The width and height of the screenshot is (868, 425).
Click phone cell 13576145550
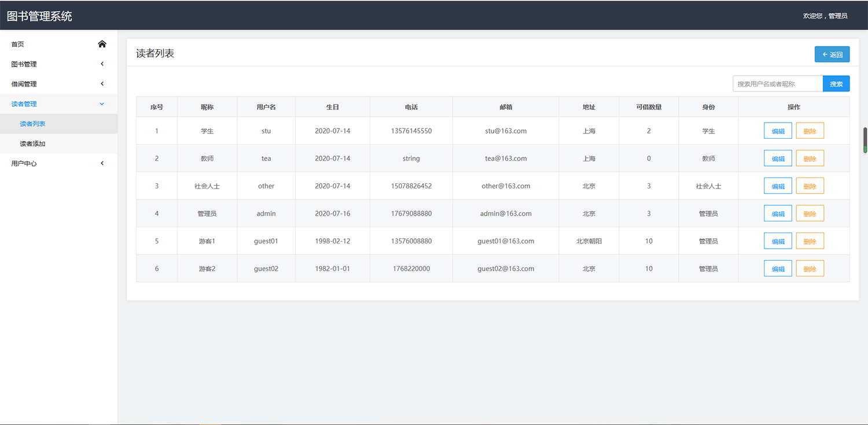(x=411, y=131)
